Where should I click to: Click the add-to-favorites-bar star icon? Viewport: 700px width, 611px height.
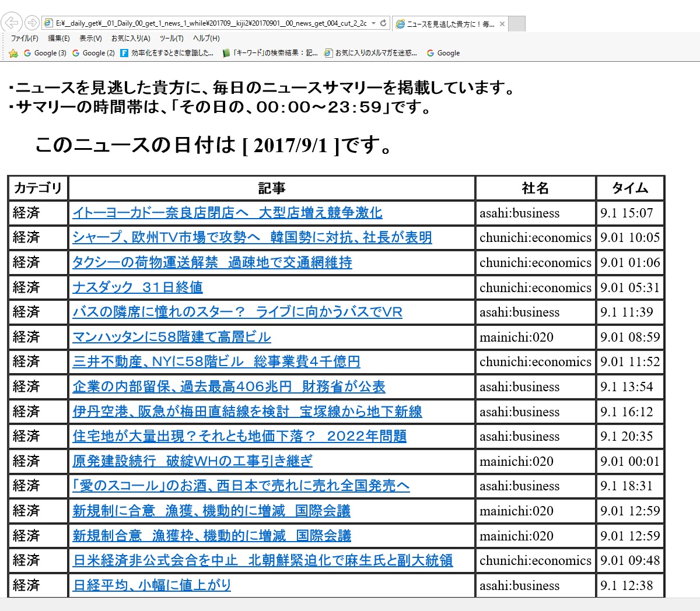[x=13, y=53]
